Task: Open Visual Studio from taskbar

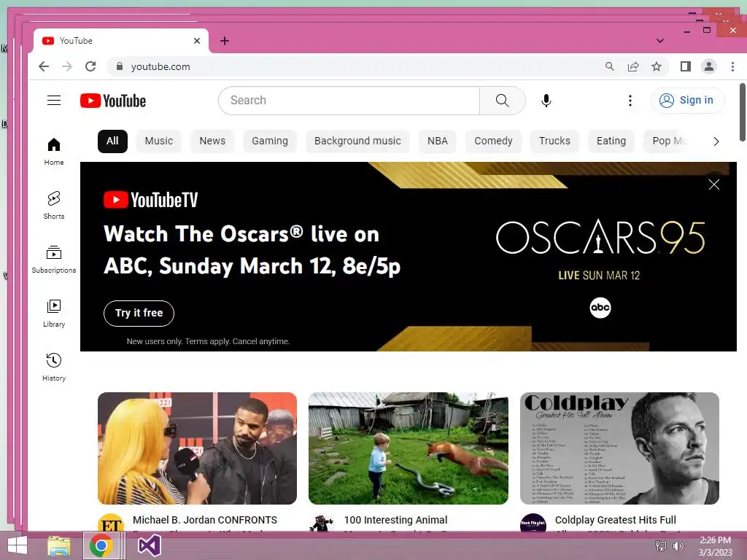Action: (x=149, y=545)
